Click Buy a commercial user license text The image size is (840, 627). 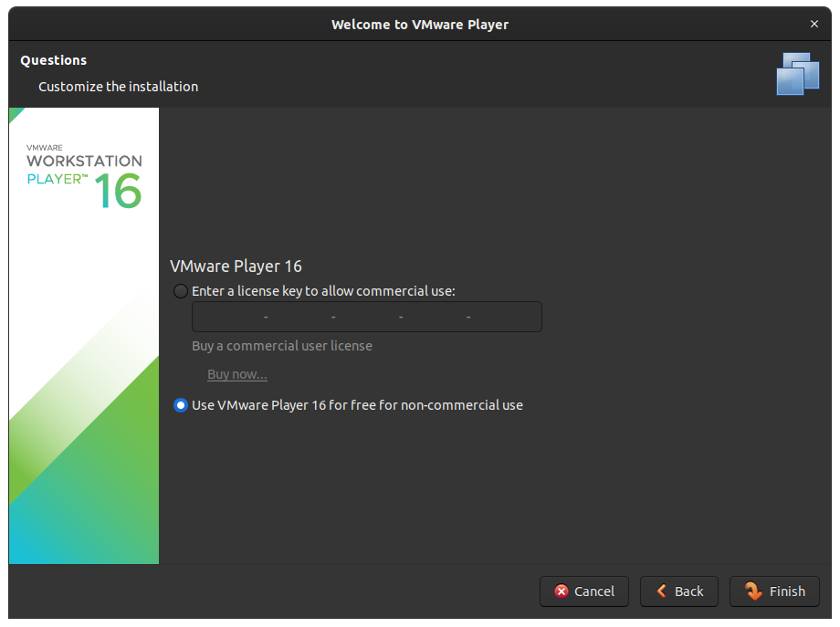click(x=282, y=346)
